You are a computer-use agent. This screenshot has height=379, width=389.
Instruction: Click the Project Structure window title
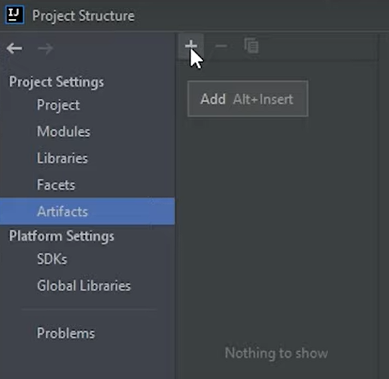coord(83,16)
